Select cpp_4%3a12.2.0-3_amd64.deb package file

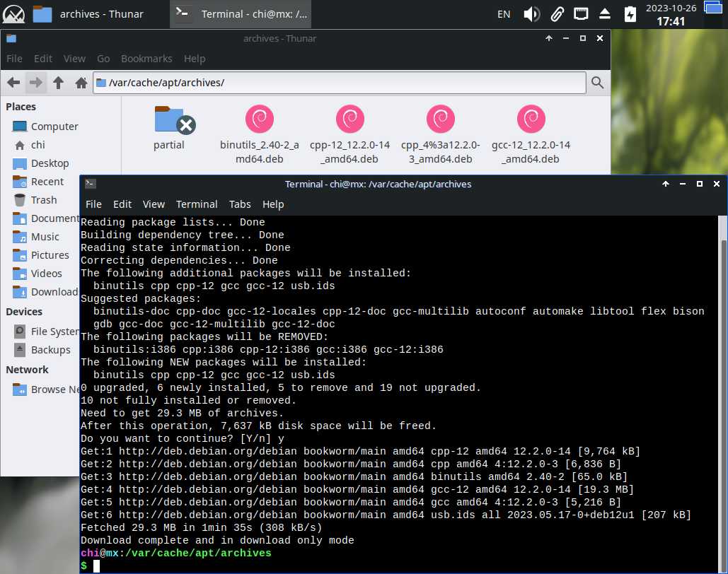tap(441, 134)
